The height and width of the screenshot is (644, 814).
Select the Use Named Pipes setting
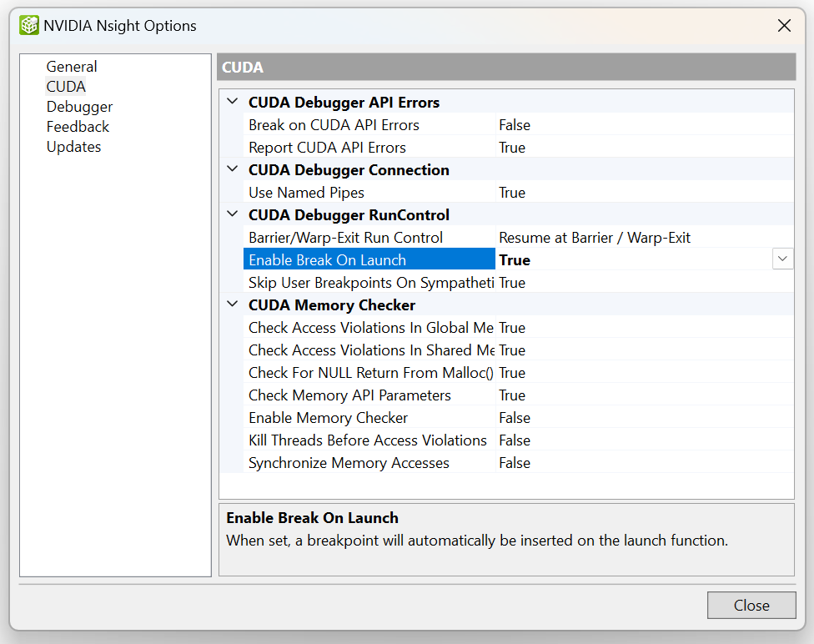pyautogui.click(x=307, y=192)
